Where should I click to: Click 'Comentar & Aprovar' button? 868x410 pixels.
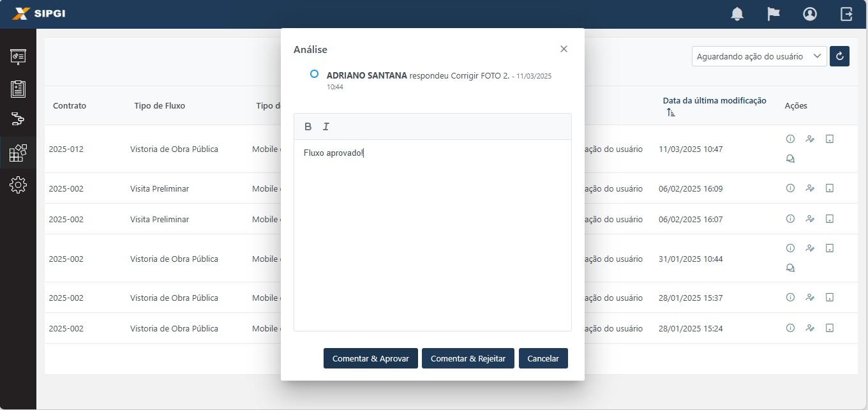(370, 358)
